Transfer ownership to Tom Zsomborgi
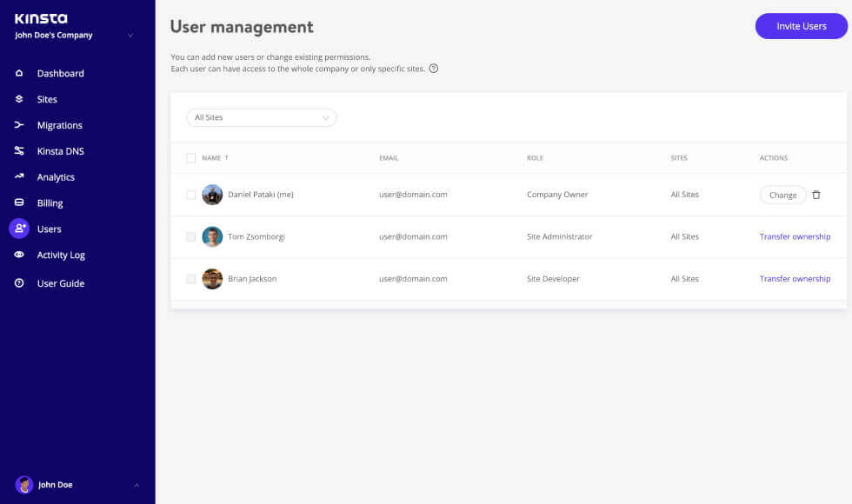This screenshot has width=852, height=504. (x=795, y=236)
